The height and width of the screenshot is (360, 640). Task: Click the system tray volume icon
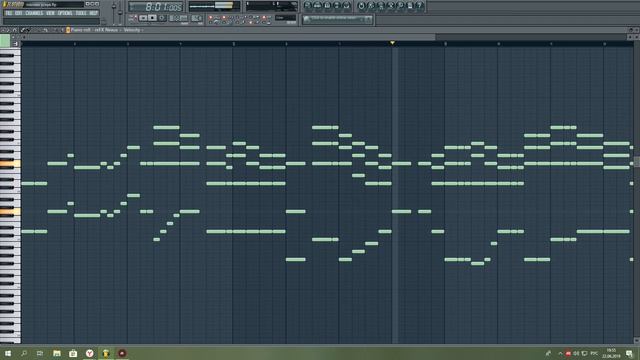pos(576,353)
